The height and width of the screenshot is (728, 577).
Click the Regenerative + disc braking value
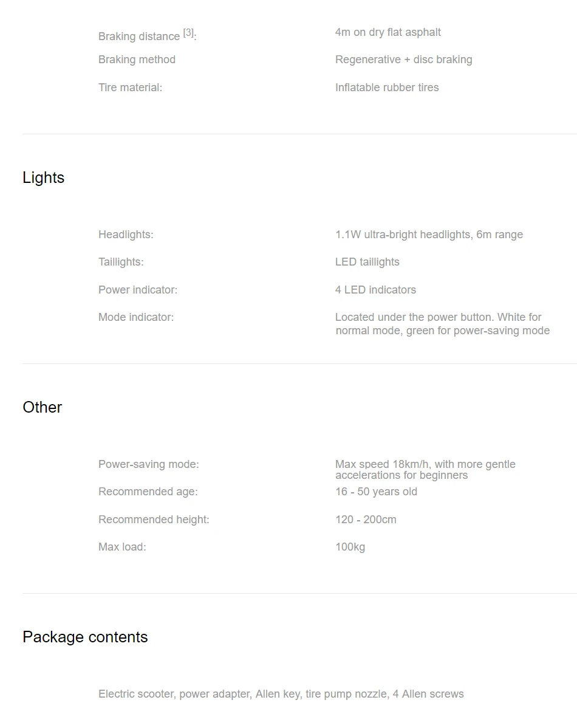(x=404, y=60)
